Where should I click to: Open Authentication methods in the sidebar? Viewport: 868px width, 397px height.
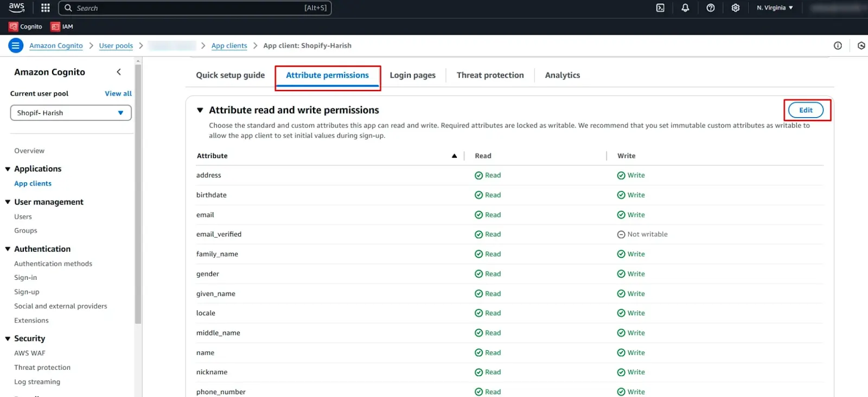tap(53, 264)
